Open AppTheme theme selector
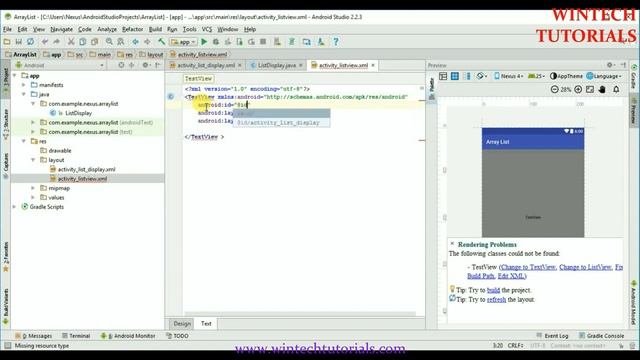 [566, 76]
